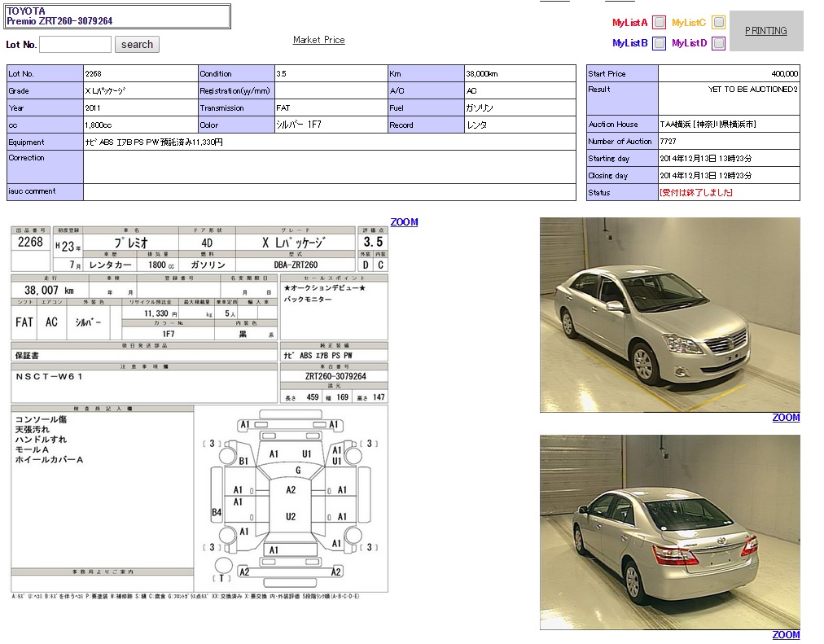
Task: Toggle the MyListD checkbox
Action: coord(718,43)
